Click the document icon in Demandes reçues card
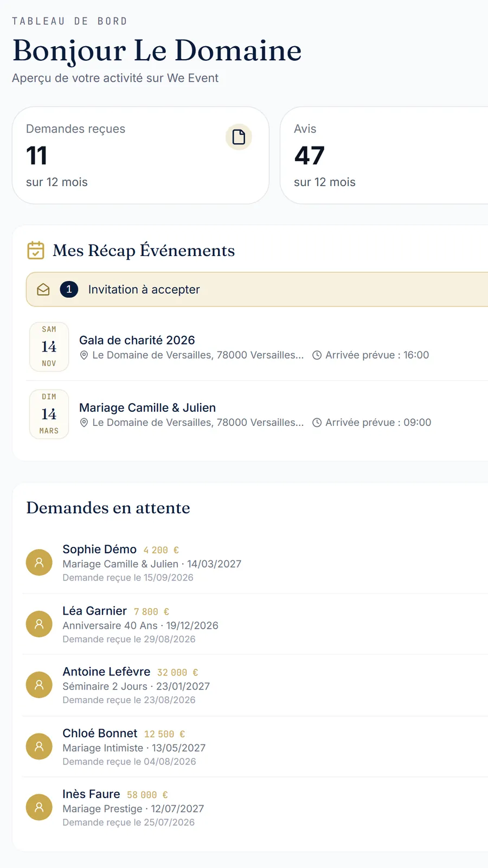This screenshot has width=488, height=868. [239, 137]
